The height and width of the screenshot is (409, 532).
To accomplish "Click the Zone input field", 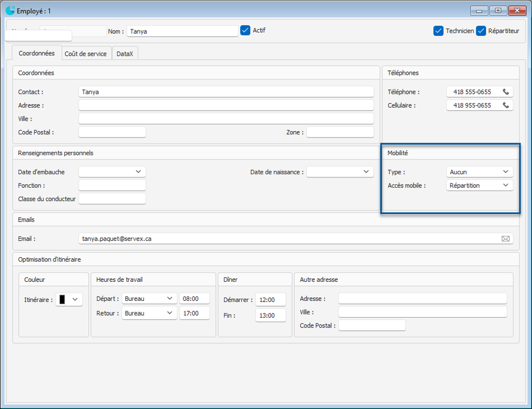I will [x=340, y=132].
